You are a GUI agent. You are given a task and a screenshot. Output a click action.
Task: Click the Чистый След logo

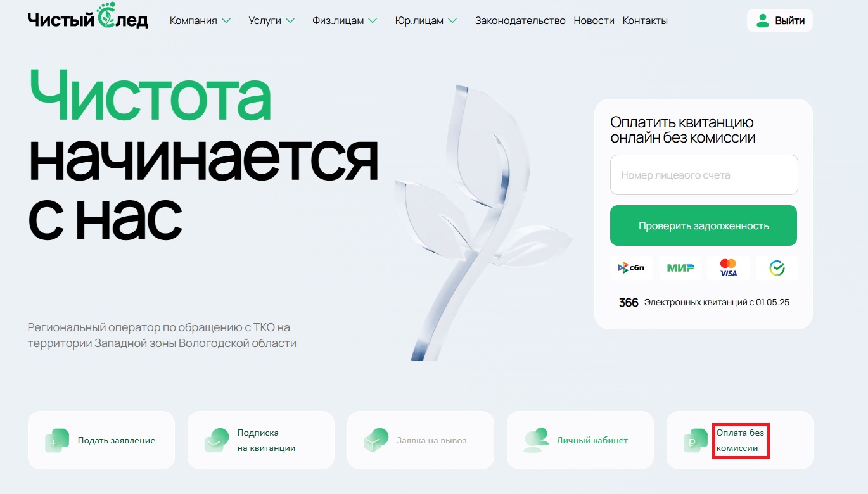coord(87,17)
